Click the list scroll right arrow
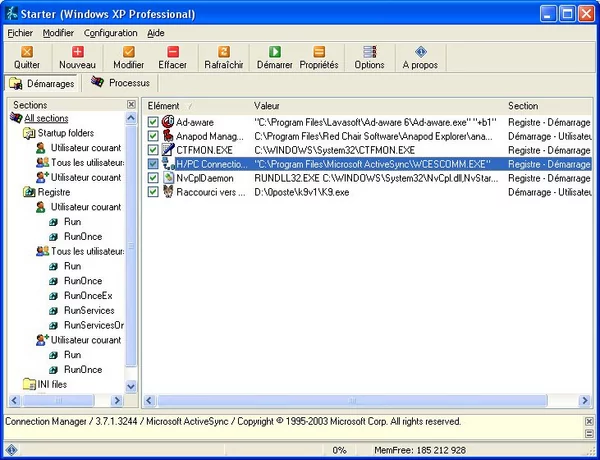Screen dimensions: 600x460 click(585, 400)
